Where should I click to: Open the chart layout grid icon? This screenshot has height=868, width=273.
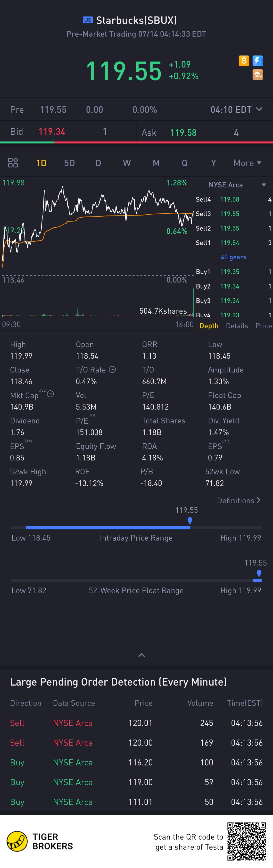pos(13,163)
